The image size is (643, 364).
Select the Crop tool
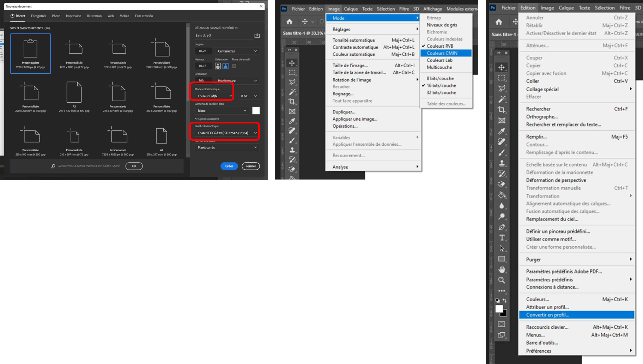click(x=502, y=110)
